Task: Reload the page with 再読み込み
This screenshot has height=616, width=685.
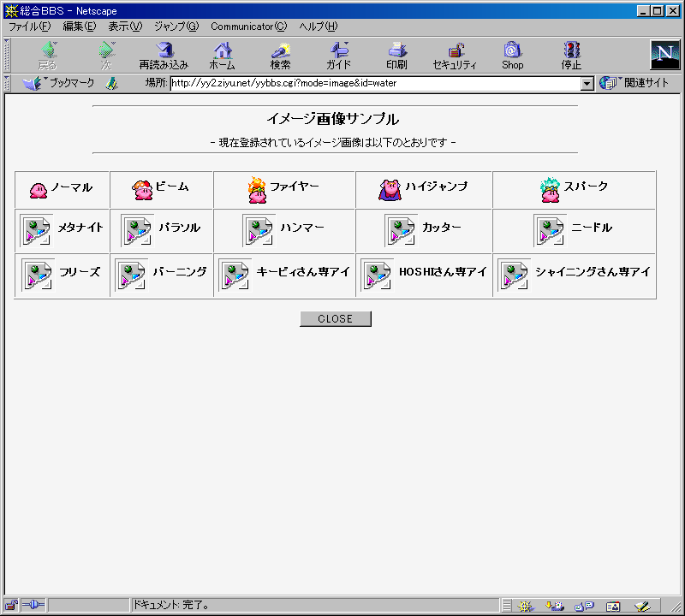Action: [164, 56]
